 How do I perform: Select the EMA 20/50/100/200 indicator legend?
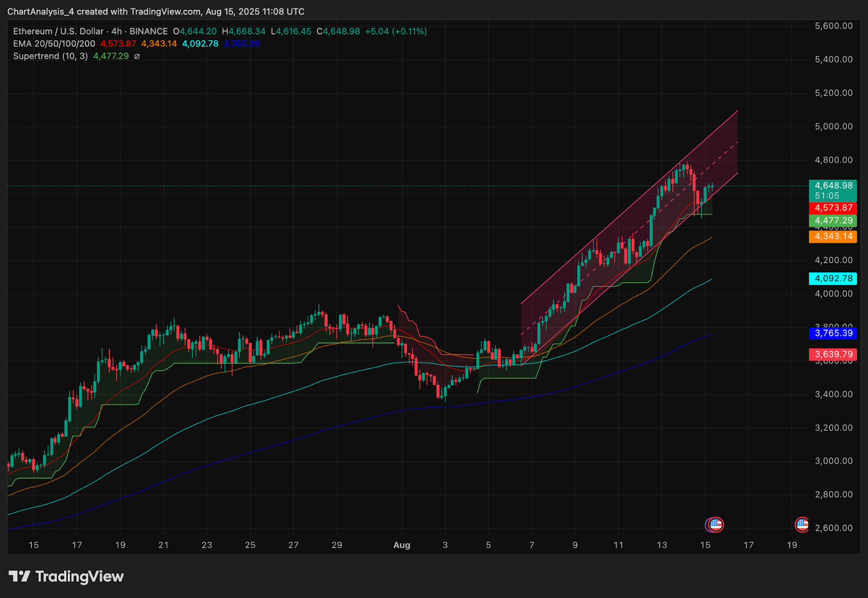tap(54, 44)
